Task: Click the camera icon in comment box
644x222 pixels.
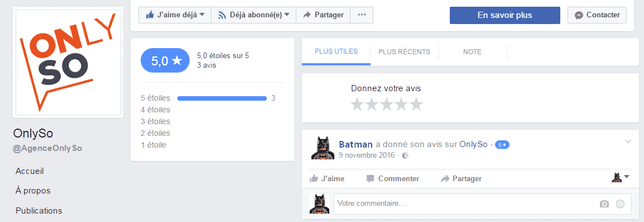Action: (x=604, y=204)
